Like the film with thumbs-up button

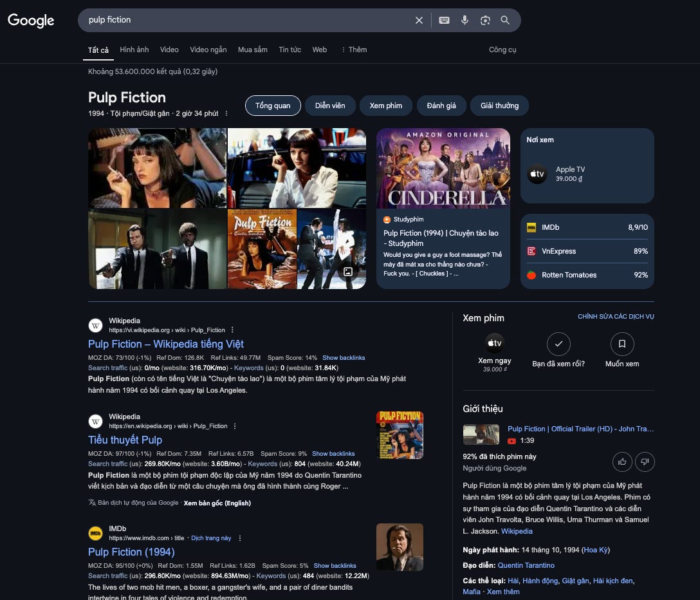(x=622, y=462)
